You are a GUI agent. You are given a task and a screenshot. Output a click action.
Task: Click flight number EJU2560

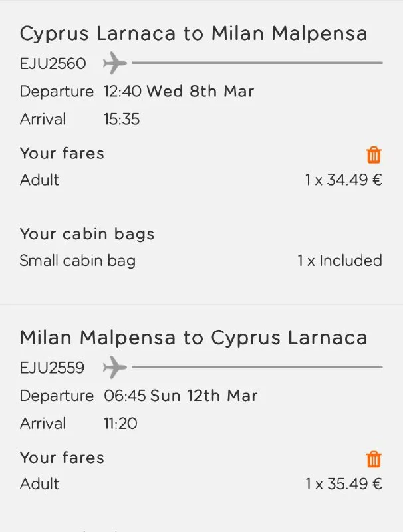click(x=53, y=64)
